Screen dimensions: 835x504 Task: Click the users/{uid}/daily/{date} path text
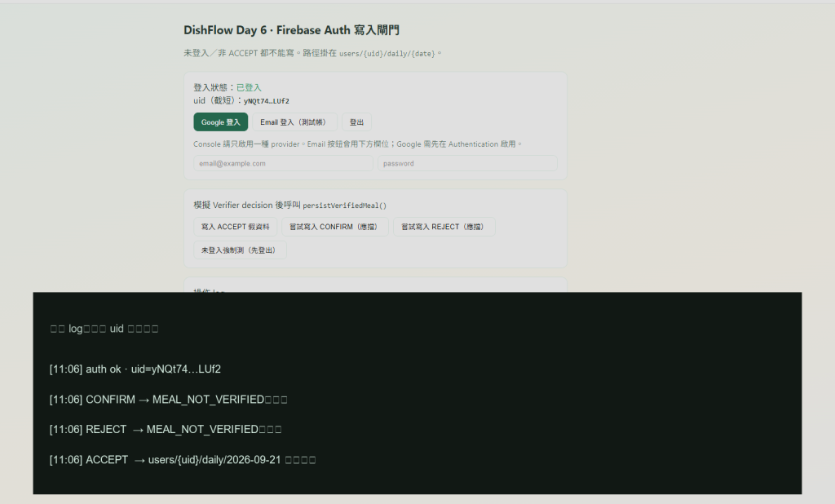pyautogui.click(x=387, y=53)
